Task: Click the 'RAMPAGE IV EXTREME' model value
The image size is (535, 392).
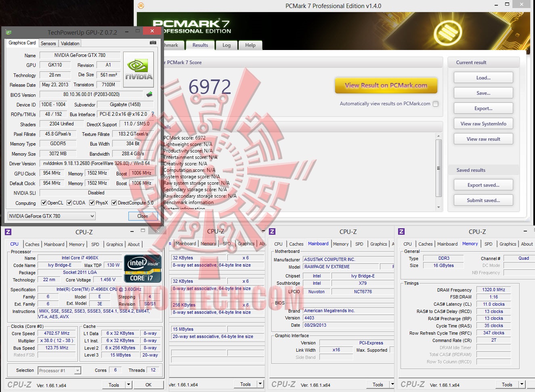Action: [x=341, y=267]
